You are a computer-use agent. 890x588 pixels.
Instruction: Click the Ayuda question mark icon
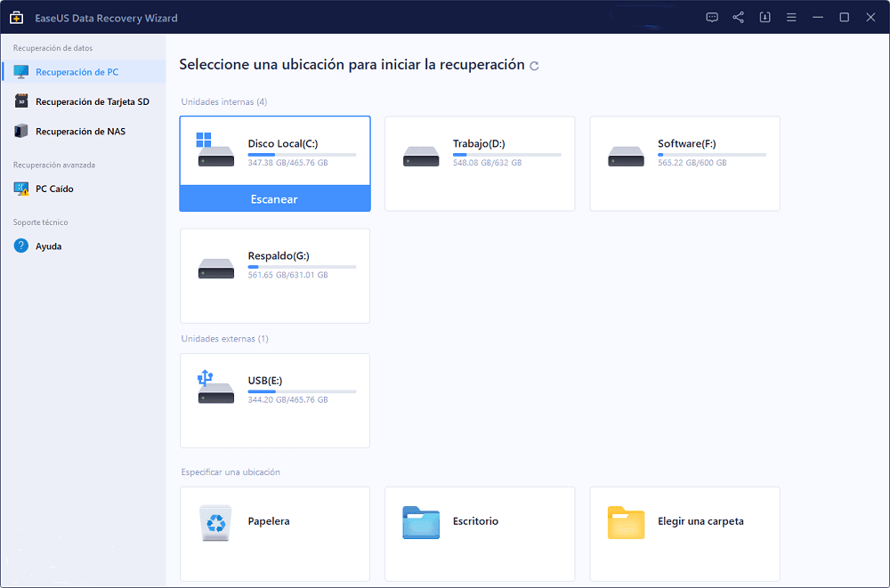click(x=21, y=246)
